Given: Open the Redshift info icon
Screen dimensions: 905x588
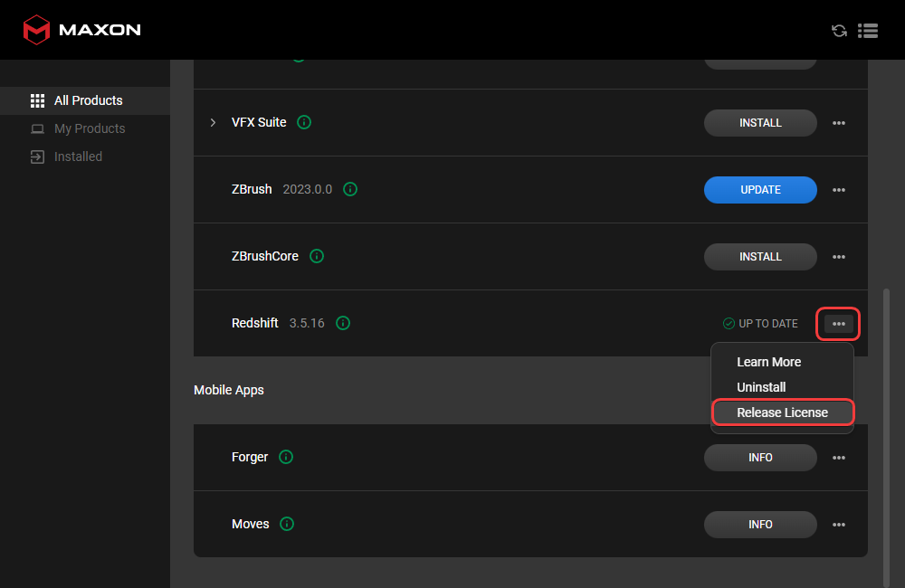Looking at the screenshot, I should (343, 323).
